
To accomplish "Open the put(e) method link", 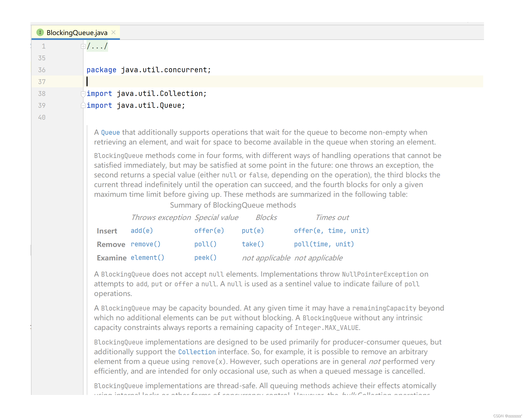I will pyautogui.click(x=253, y=231).
